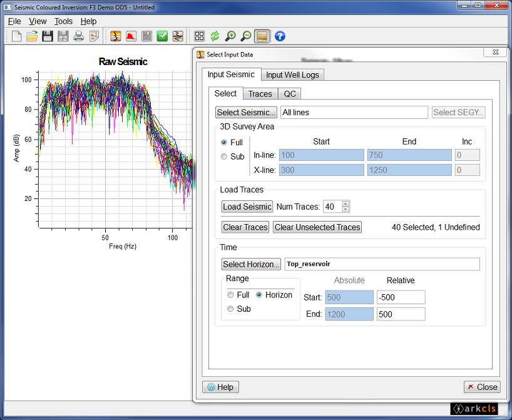512x420 pixels.
Task: Open the View menu
Action: [38, 21]
